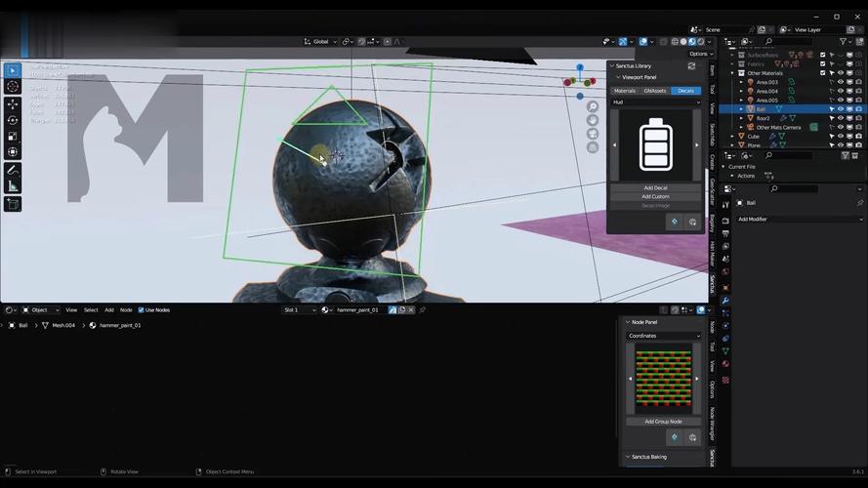Select the Annotate tool
Viewport: 868px width, 488px height.
click(x=13, y=171)
